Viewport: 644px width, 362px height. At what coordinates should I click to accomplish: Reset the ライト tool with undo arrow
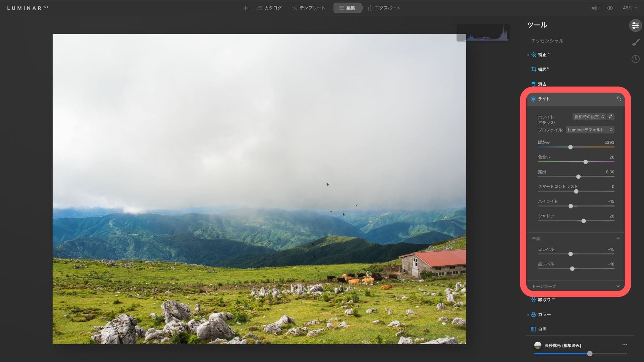tap(619, 99)
